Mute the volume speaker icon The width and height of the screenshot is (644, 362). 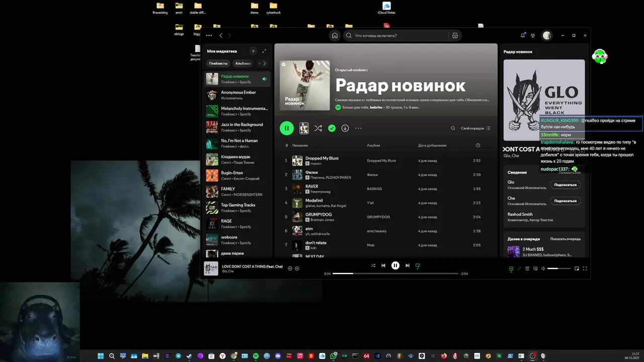[x=543, y=268]
